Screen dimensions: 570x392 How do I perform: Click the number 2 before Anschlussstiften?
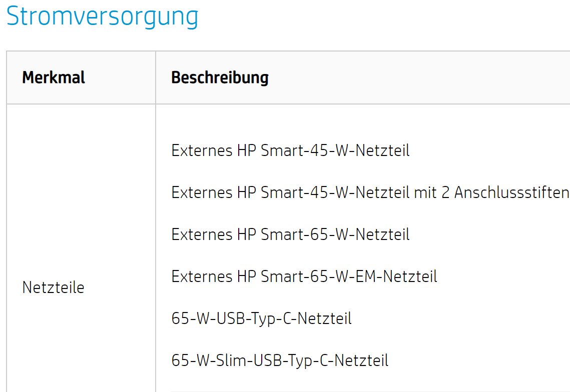pos(446,192)
